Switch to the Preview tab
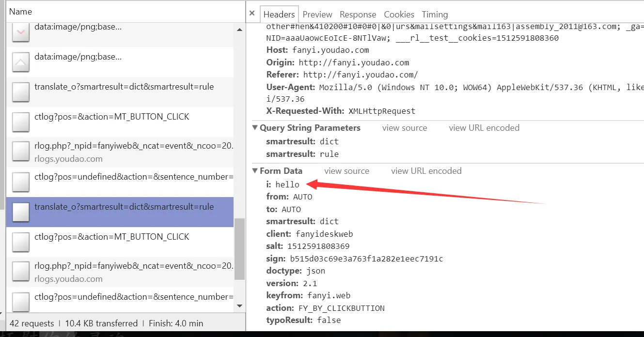The height and width of the screenshot is (337, 644). click(x=317, y=15)
